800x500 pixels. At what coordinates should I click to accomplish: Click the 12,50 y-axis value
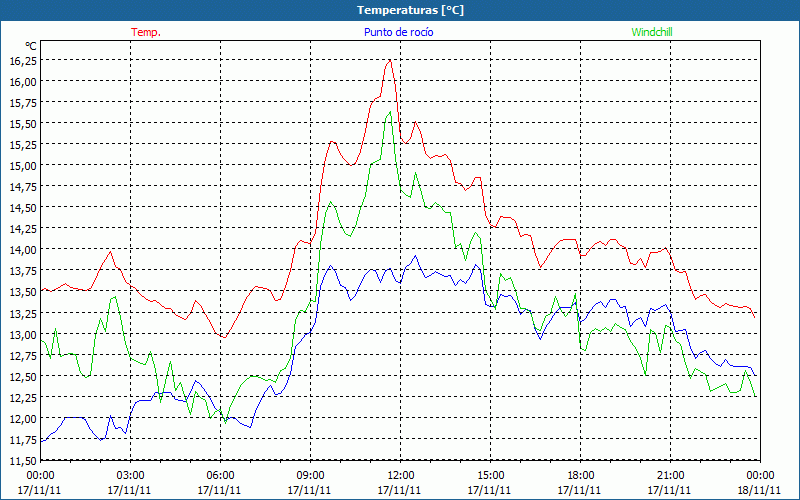coord(22,376)
